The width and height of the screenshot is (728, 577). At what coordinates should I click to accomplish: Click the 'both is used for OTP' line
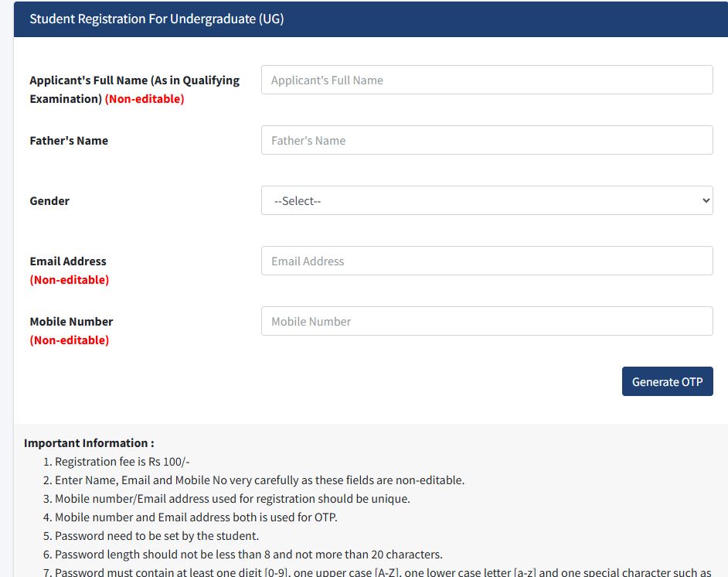tap(196, 517)
